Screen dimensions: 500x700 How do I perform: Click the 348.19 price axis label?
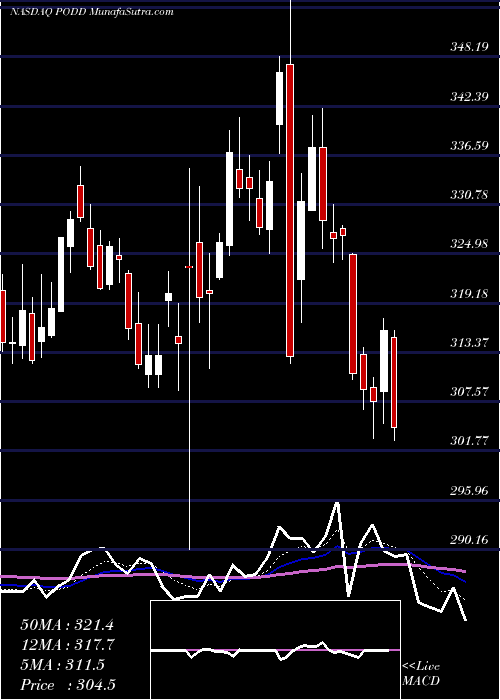pos(470,47)
